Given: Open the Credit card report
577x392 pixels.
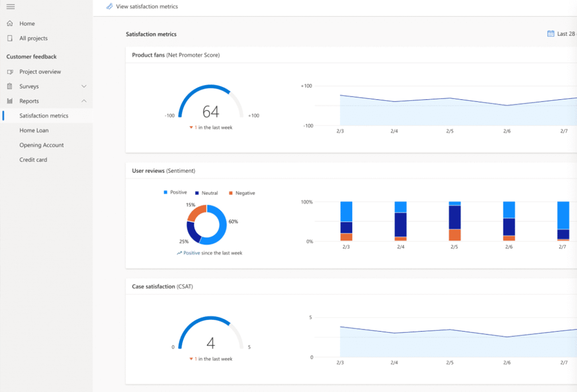Looking at the screenshot, I should coord(33,160).
